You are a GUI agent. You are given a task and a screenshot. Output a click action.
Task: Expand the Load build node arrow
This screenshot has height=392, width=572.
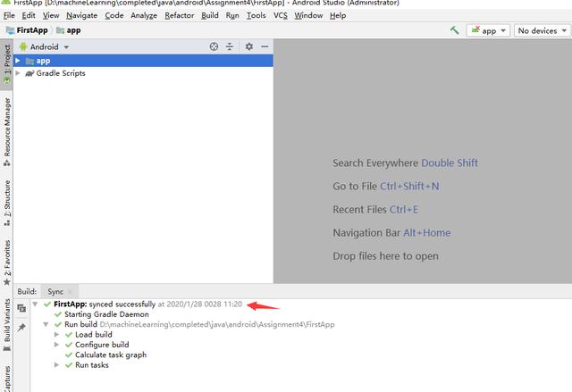pyautogui.click(x=56, y=335)
